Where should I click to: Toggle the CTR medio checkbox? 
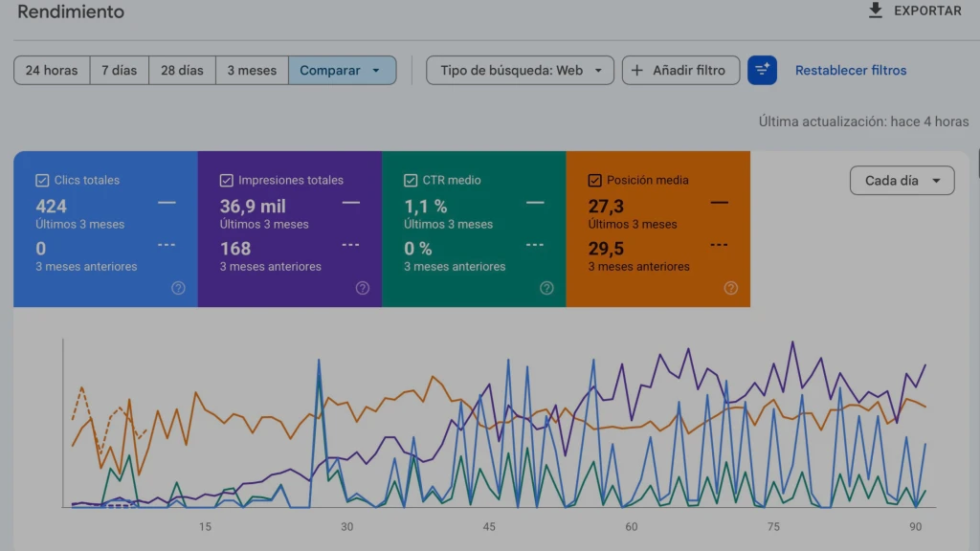[411, 181]
